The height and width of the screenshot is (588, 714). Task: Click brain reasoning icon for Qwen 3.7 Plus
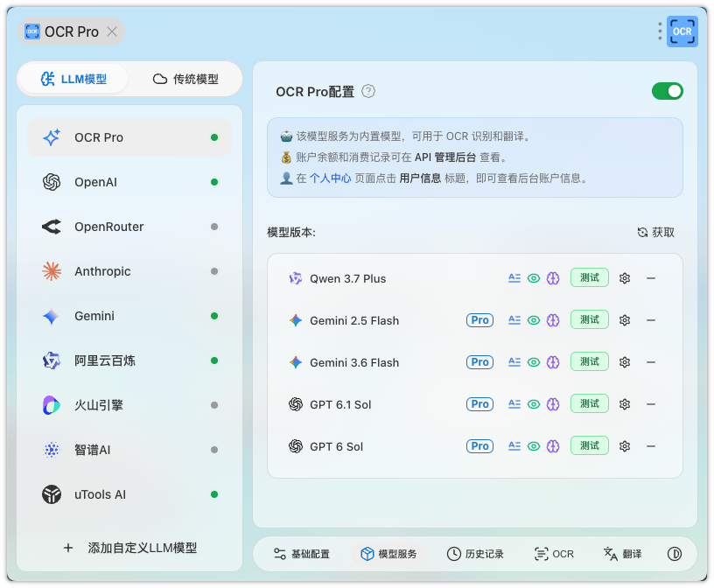pos(553,278)
